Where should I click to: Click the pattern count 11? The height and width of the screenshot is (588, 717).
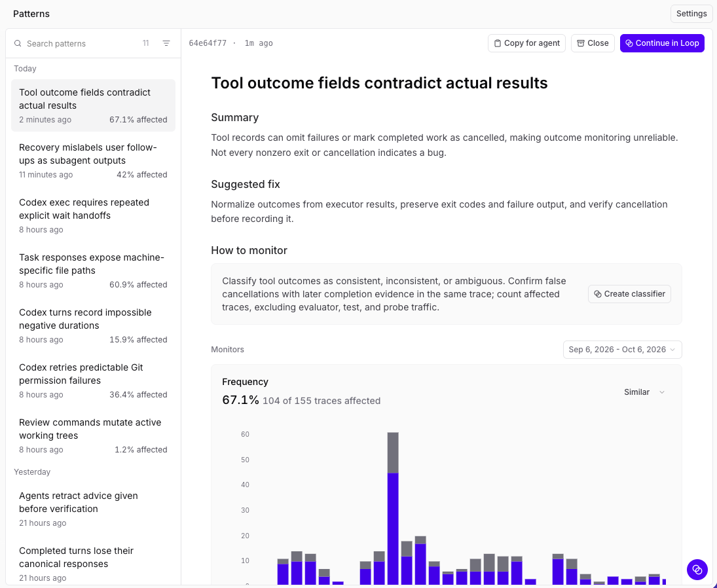point(146,43)
